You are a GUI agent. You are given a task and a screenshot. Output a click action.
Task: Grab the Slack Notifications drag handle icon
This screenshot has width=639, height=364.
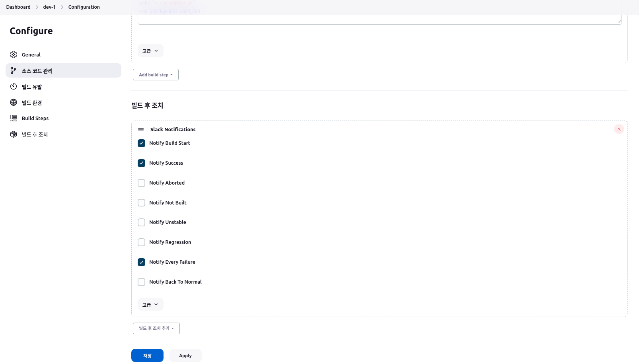pyautogui.click(x=141, y=130)
